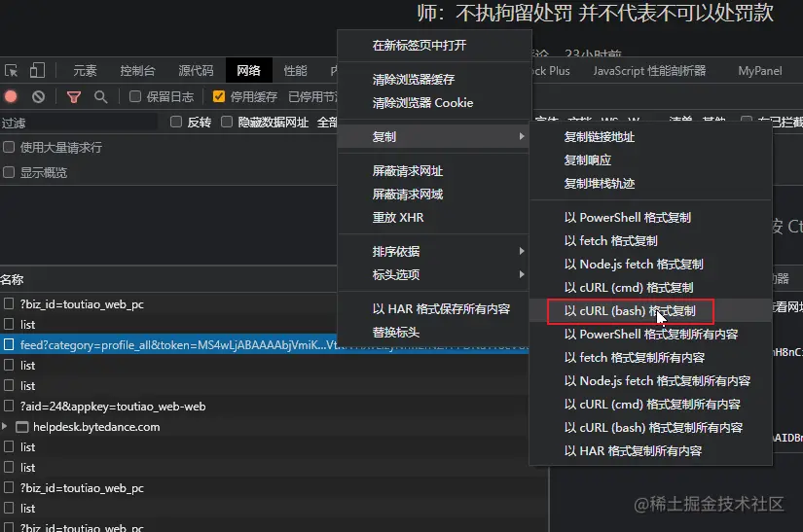Select 以 Node.js fetch 格式复制

tap(650, 265)
